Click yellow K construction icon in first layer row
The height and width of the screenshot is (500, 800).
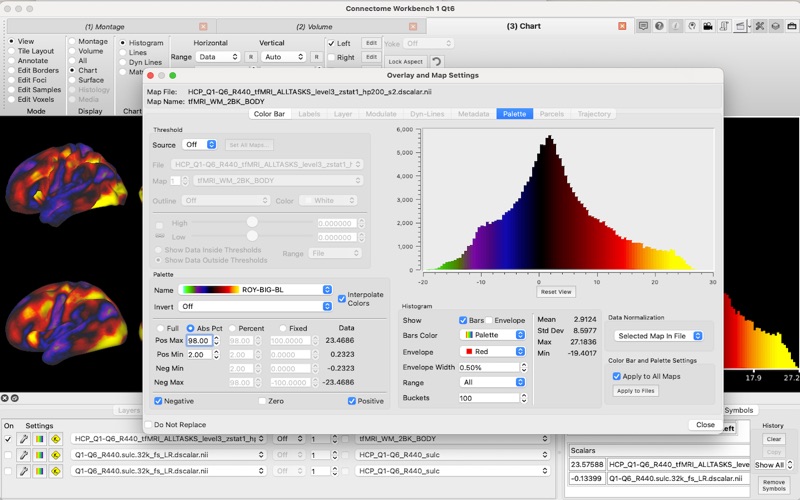56,439
